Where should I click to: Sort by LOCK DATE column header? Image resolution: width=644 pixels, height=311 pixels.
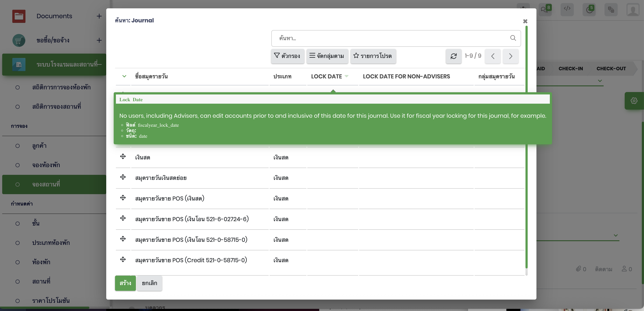pos(326,76)
